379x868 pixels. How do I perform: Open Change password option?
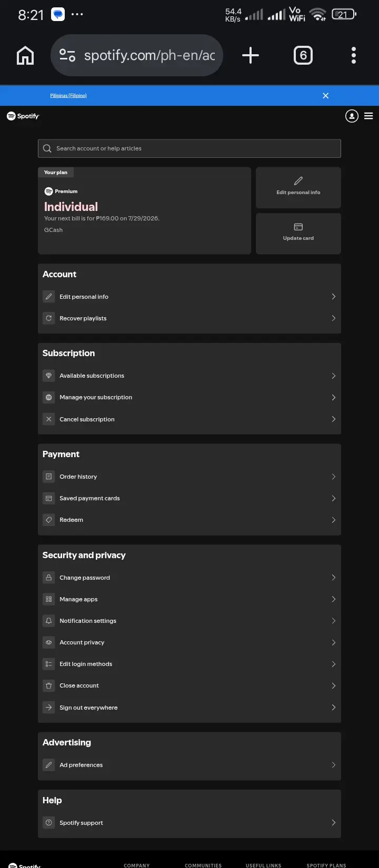click(189, 578)
